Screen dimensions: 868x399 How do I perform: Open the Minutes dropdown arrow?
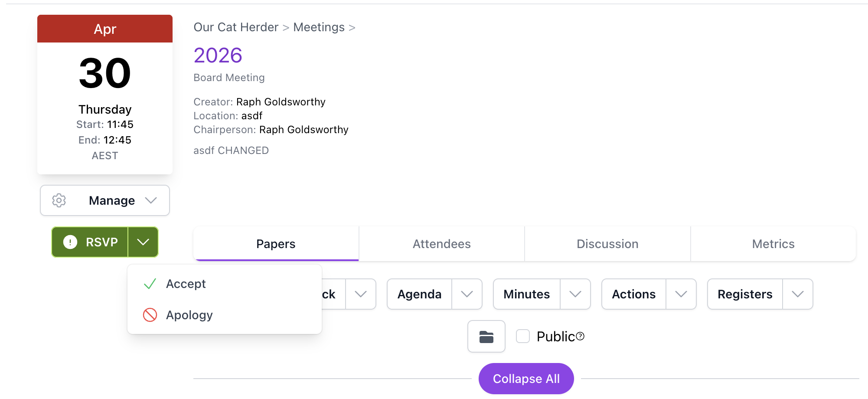(x=575, y=294)
